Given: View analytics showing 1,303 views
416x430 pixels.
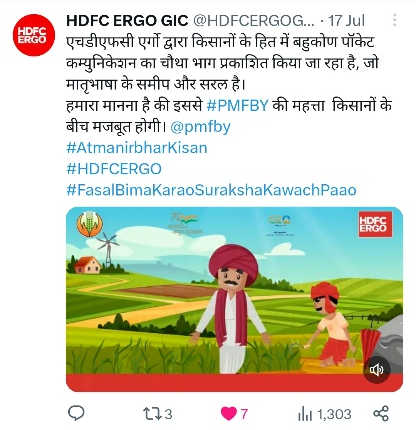Looking at the screenshot, I should 324,414.
